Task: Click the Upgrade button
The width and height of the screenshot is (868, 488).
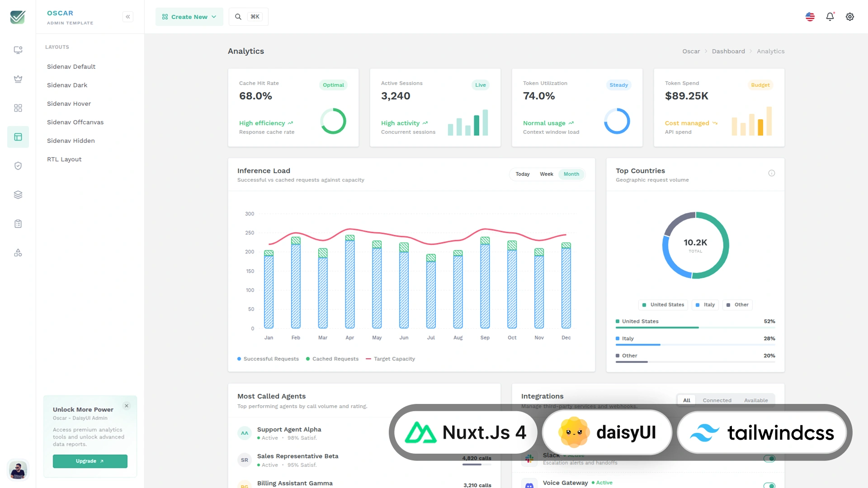Action: pos(90,461)
